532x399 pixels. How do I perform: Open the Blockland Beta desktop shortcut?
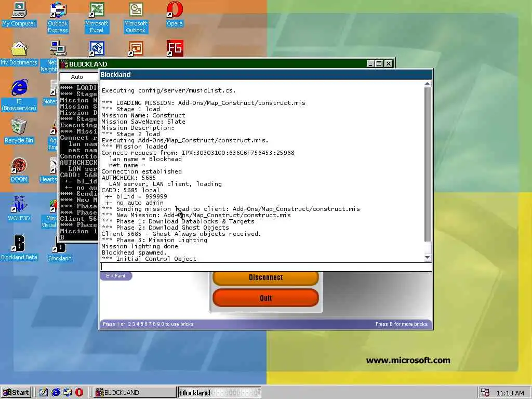coord(19,248)
